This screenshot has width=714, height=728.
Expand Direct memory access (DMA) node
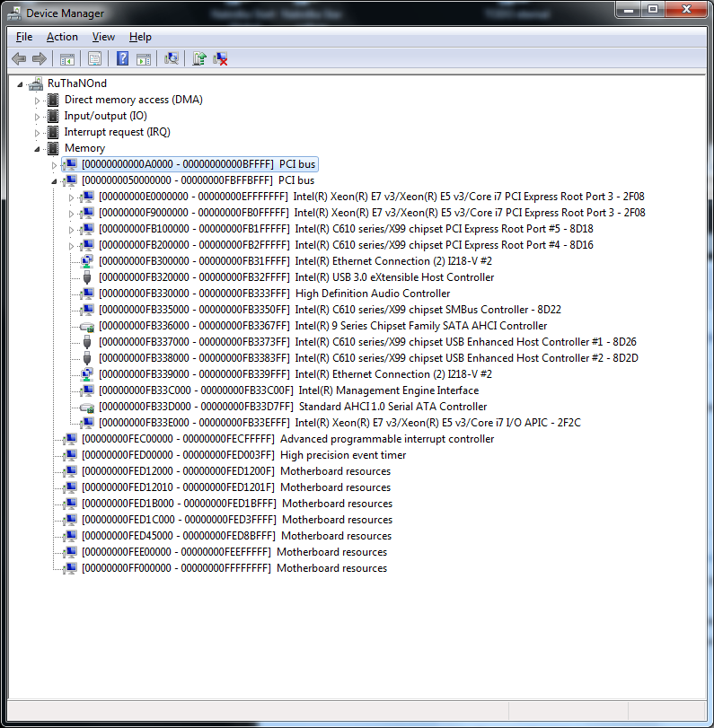(37, 101)
